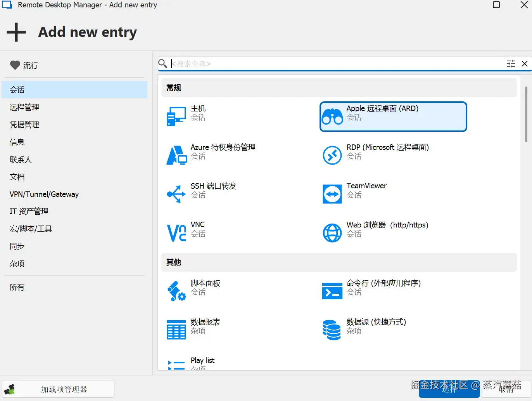Pick the 数据报表 data report icon
Screen dimensions: 532x401
pyautogui.click(x=176, y=330)
